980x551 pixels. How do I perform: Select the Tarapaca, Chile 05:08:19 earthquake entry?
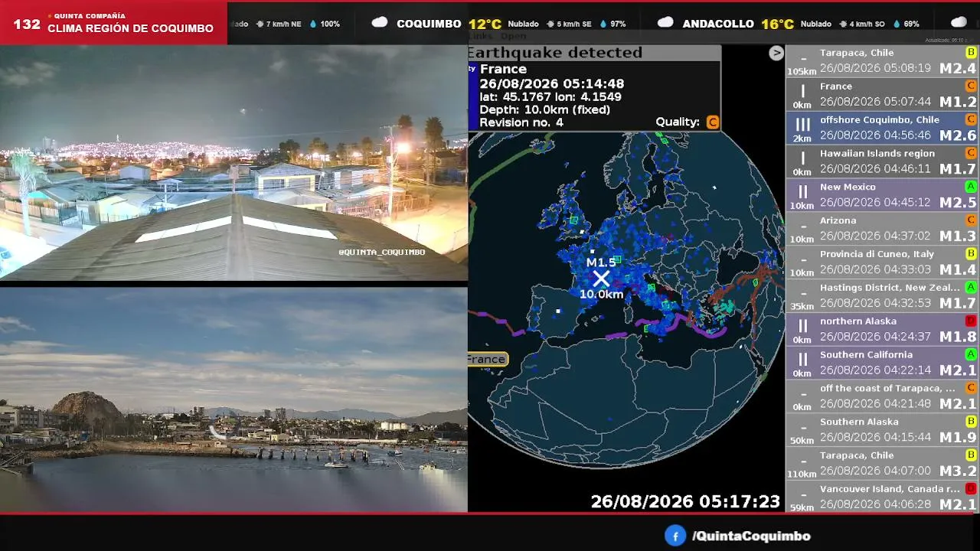(x=882, y=61)
